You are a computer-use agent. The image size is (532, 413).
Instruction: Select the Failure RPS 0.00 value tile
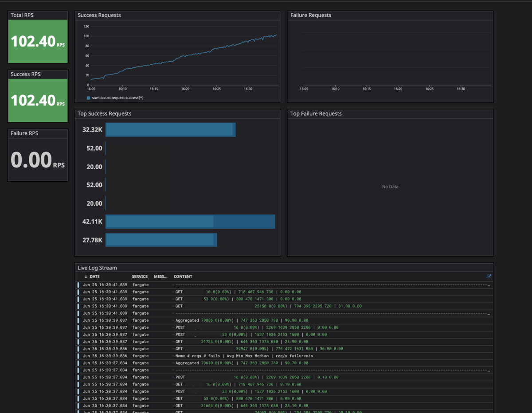point(38,160)
